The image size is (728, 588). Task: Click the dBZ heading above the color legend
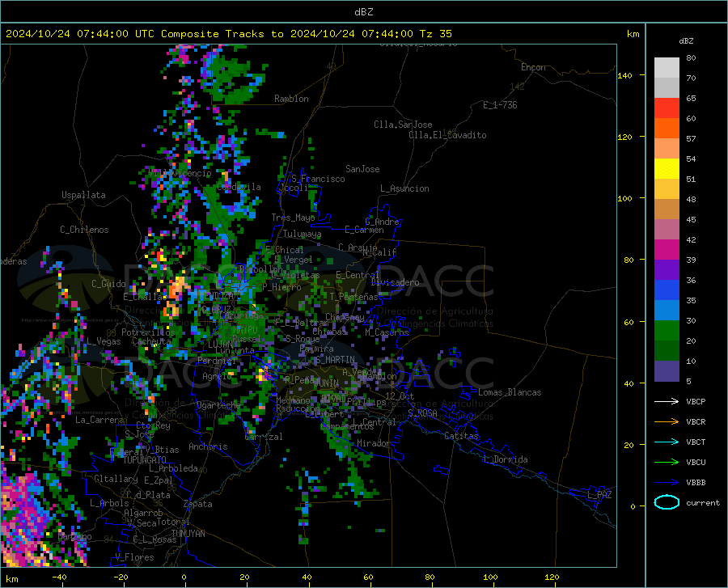686,40
